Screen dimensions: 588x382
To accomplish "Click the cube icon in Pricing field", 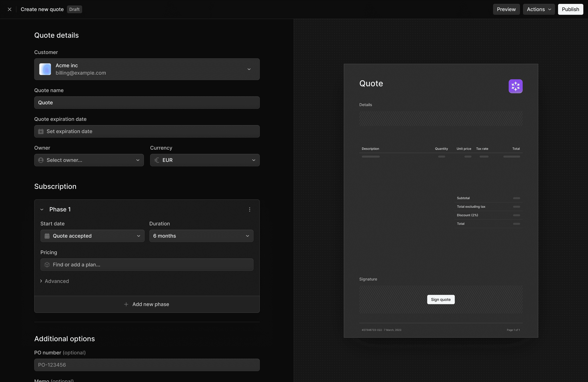I will click(x=47, y=265).
